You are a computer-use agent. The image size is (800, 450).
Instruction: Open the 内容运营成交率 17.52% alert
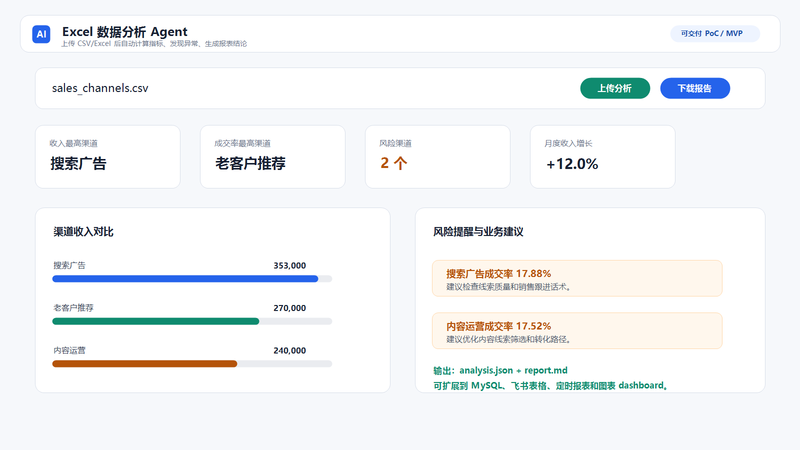pyautogui.click(x=577, y=331)
